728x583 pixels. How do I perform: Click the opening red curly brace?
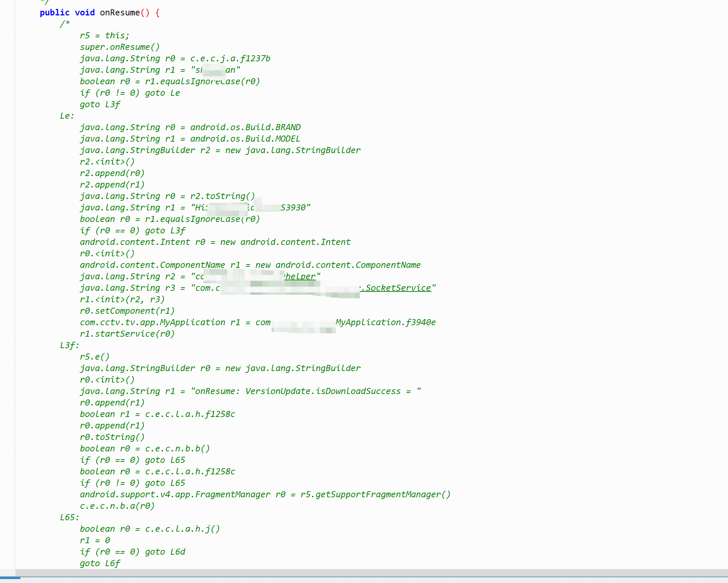pos(158,13)
